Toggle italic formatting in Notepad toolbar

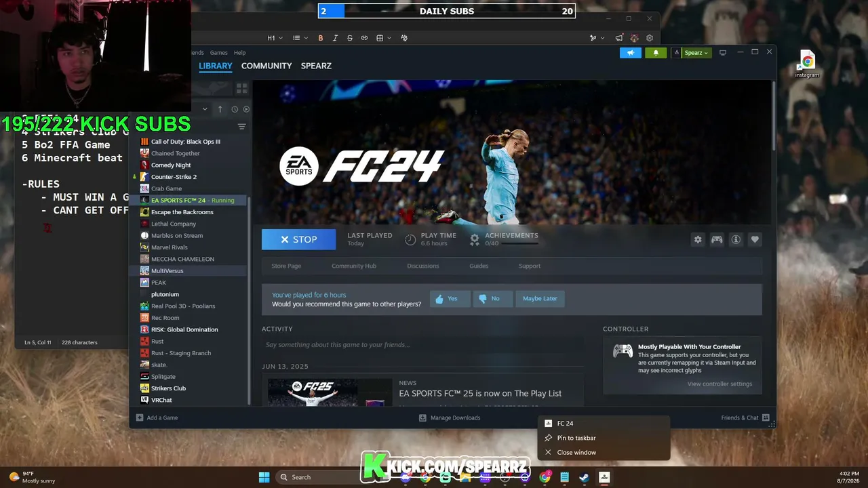pyautogui.click(x=335, y=38)
